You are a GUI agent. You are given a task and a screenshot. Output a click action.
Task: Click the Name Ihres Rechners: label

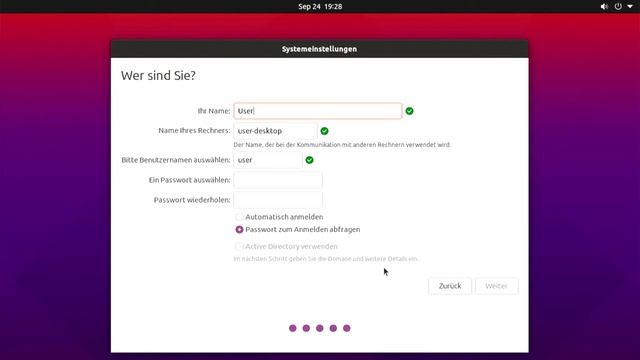pos(194,131)
